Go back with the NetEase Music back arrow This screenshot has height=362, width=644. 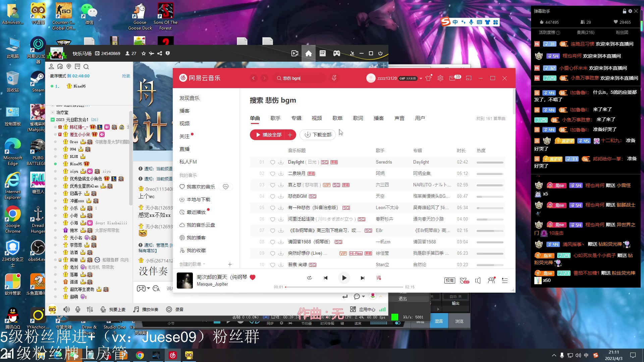coord(254,78)
